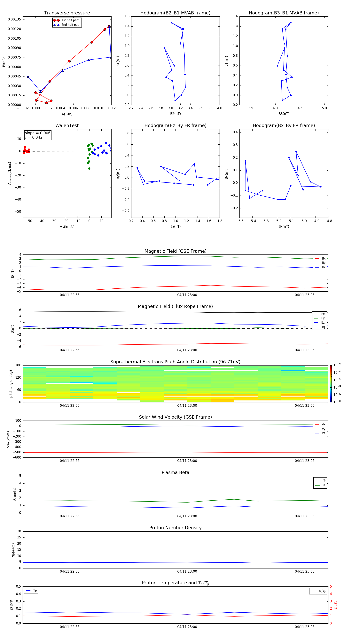Click the By legend entry in GSE panel
351x644 pixels.
tap(320, 263)
